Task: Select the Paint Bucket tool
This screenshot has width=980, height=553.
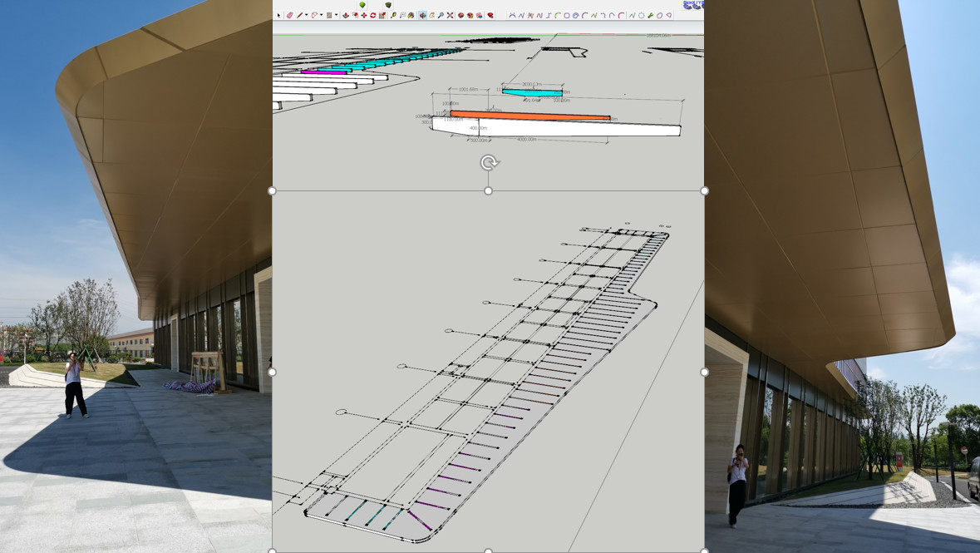Action: [x=411, y=15]
